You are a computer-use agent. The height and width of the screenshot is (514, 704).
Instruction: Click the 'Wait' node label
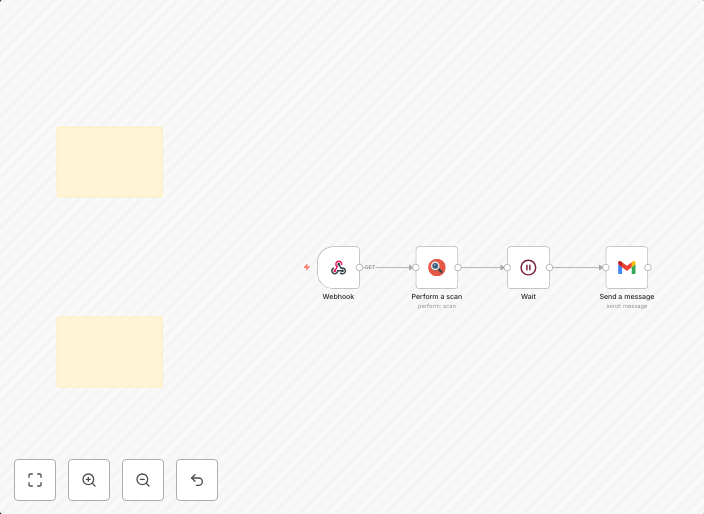click(x=528, y=297)
